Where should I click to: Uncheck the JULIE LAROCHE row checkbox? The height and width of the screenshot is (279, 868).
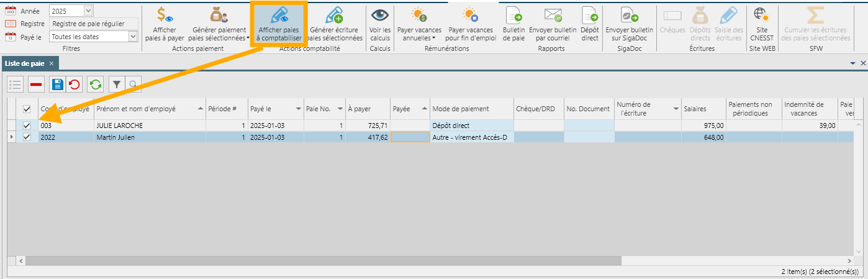(27, 126)
